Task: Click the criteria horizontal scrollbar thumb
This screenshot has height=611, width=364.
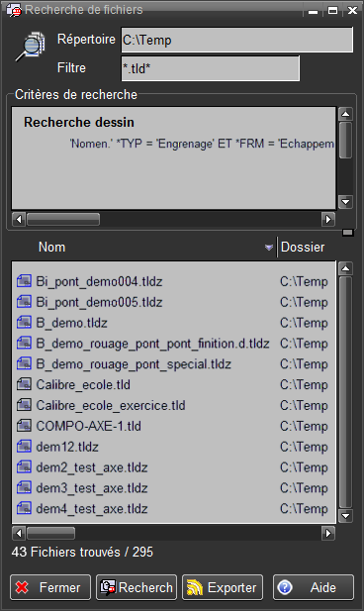Action: 63,220
